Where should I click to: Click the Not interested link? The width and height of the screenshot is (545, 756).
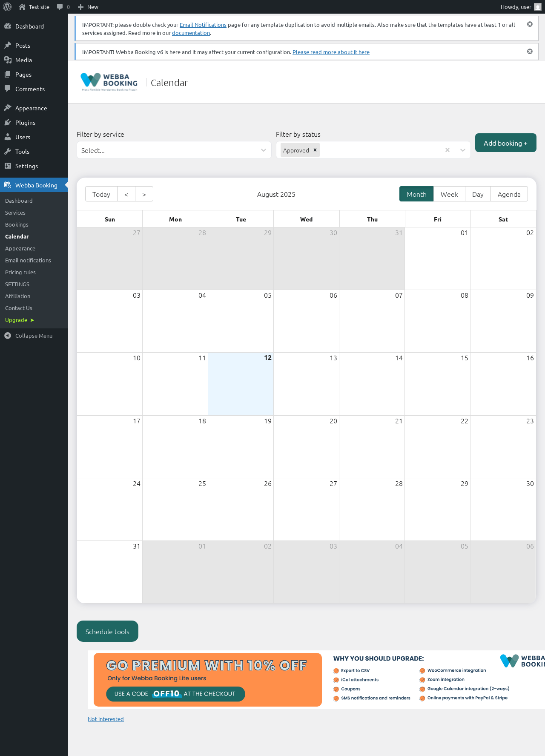tap(106, 719)
